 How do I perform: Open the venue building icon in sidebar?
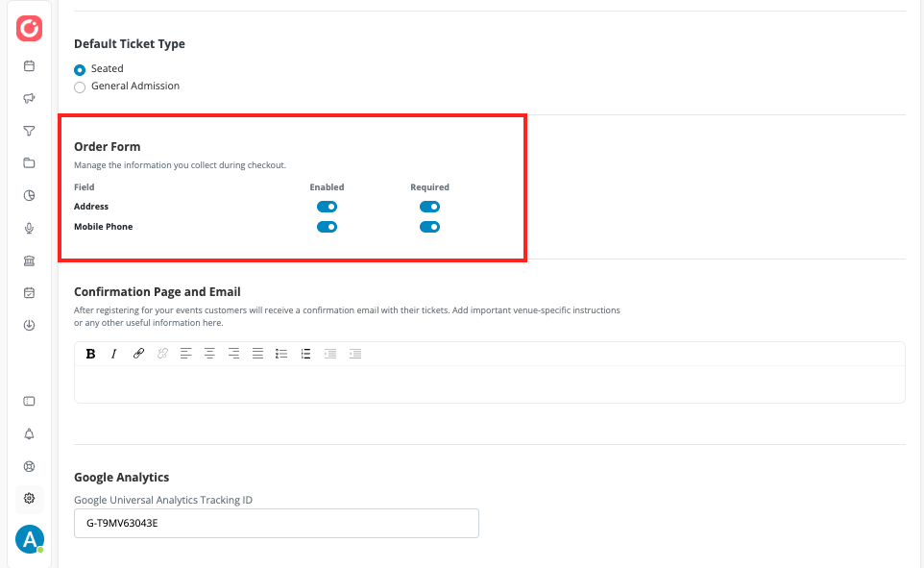coord(29,260)
